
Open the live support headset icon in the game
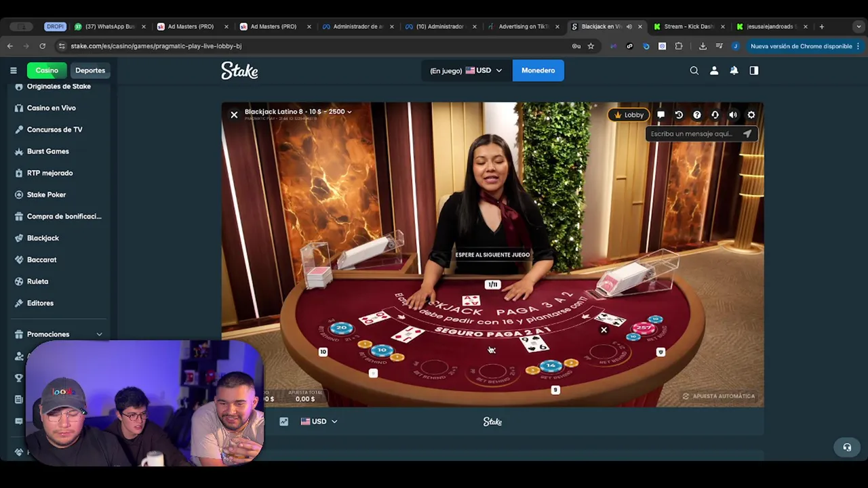point(715,115)
